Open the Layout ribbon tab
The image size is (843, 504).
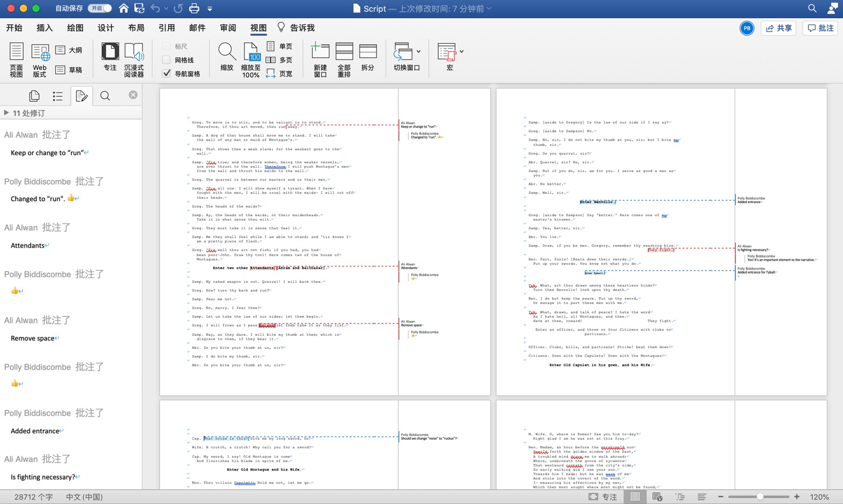[136, 28]
